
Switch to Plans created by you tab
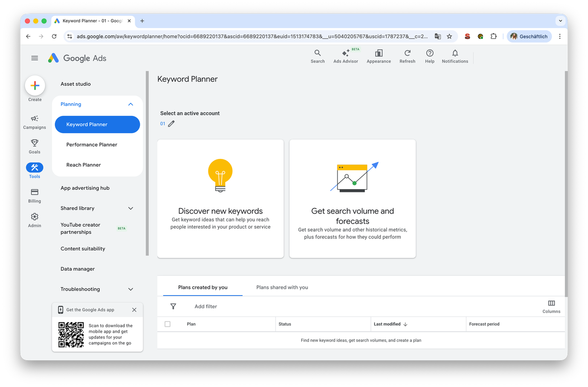pyautogui.click(x=203, y=287)
